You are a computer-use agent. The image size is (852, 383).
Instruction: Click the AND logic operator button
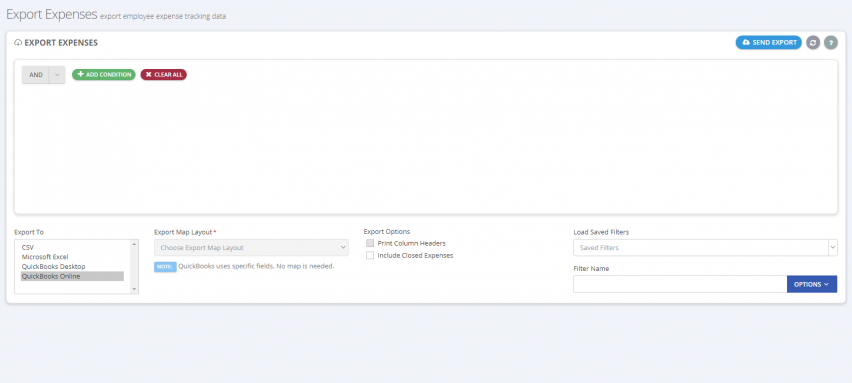pyautogui.click(x=36, y=75)
